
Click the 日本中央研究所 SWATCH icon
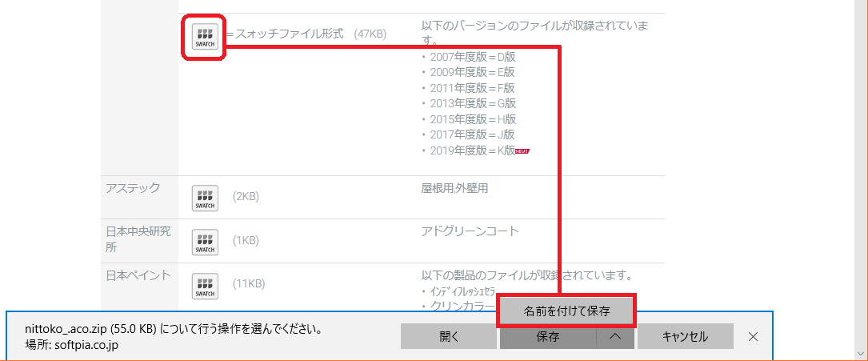[x=205, y=242]
